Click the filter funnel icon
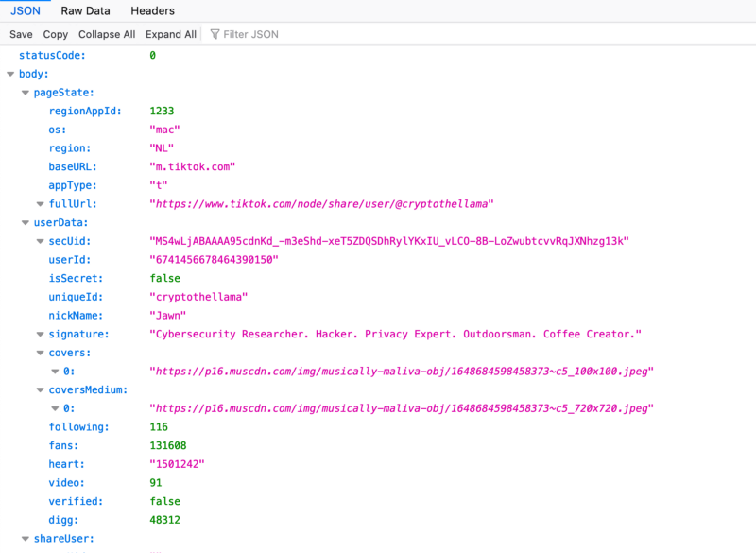The height and width of the screenshot is (553, 756). 215,34
